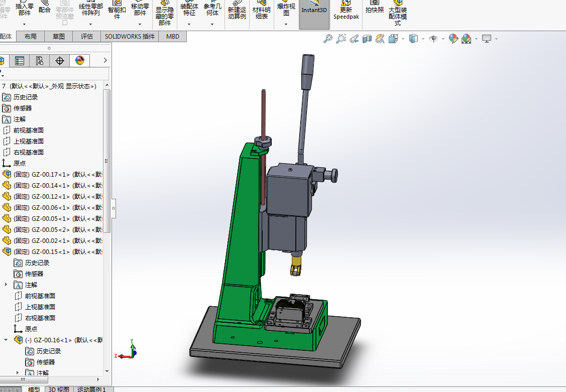Click the 材料明细表 (Bill of Materials) button
The height and width of the screenshot is (392, 566).
[x=261, y=13]
